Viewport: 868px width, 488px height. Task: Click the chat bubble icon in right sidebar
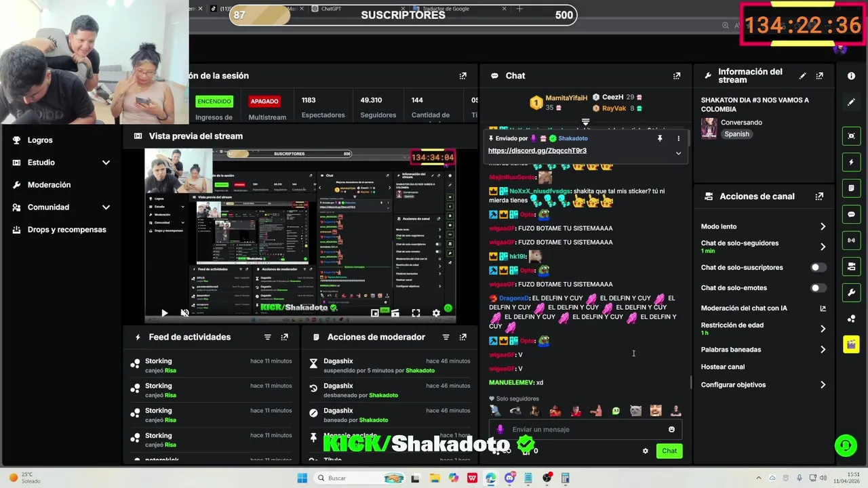click(851, 214)
